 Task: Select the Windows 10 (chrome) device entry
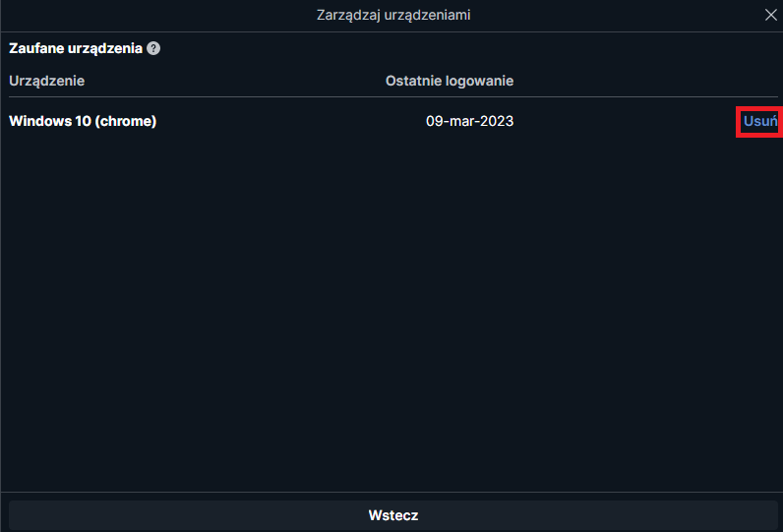[x=83, y=121]
